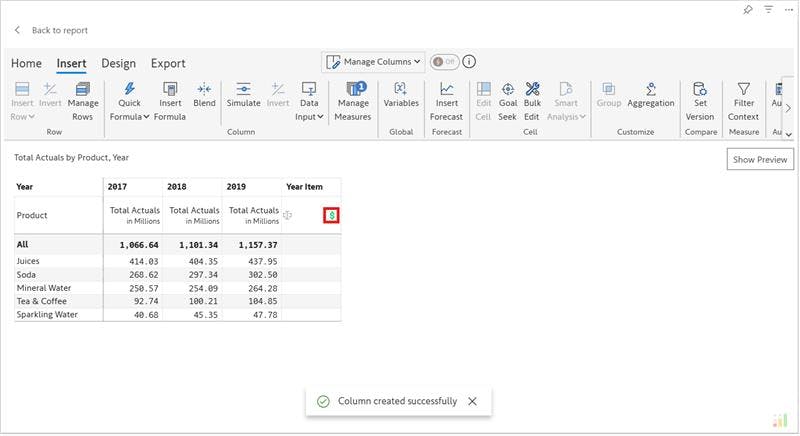Select the Blend column tool
The image size is (800, 436).
click(x=204, y=91)
